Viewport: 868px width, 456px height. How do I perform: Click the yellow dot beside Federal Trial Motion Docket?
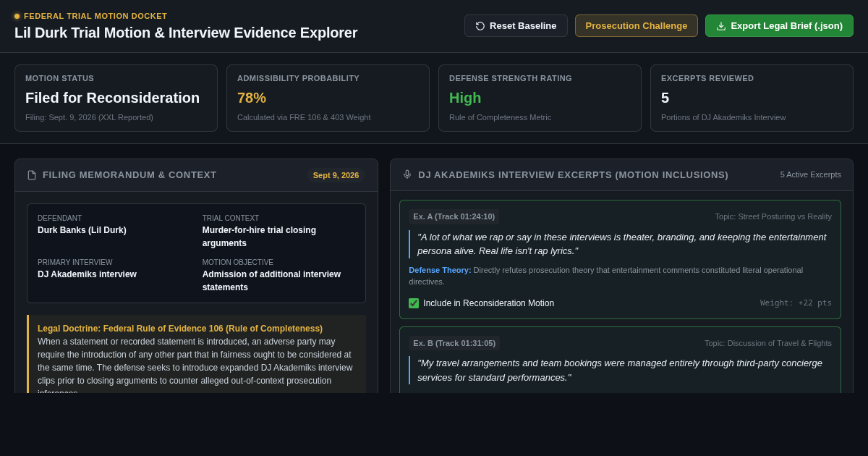coord(17,16)
